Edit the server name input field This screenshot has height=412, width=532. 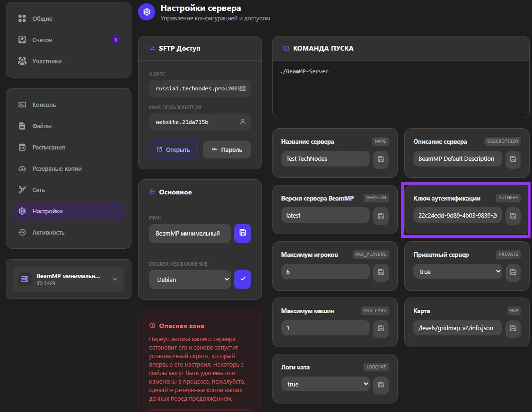pos(325,159)
